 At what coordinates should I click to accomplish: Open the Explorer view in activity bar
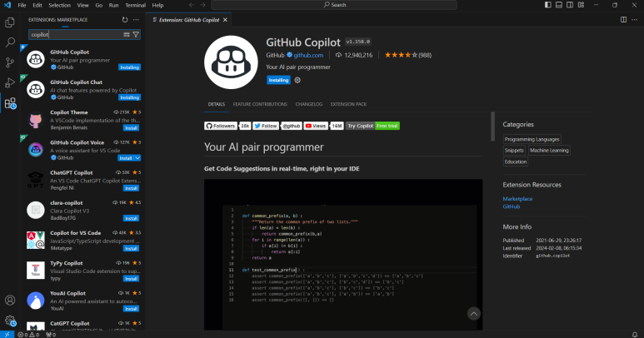coord(10,22)
